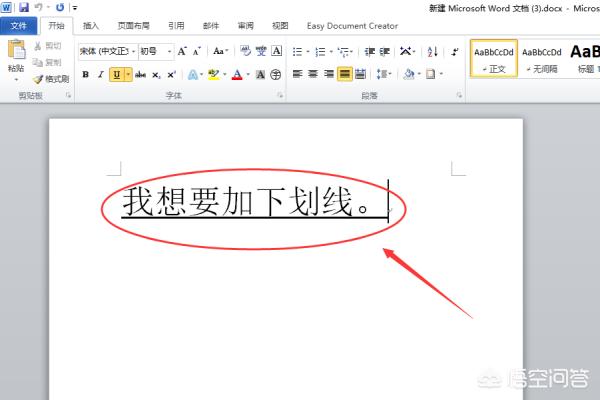
Task: Click the Text Effects glowing A icon
Action: [x=192, y=74]
